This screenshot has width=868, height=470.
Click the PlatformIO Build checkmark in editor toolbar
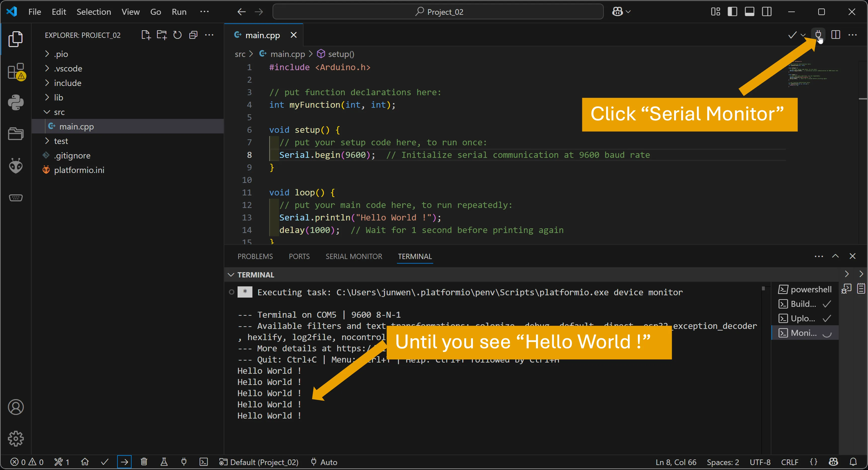tap(792, 35)
